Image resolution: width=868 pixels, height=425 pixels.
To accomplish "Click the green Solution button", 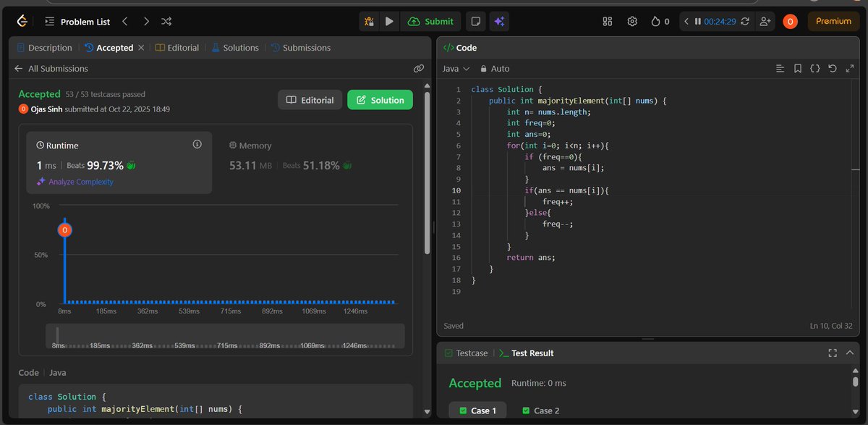I will pyautogui.click(x=380, y=100).
